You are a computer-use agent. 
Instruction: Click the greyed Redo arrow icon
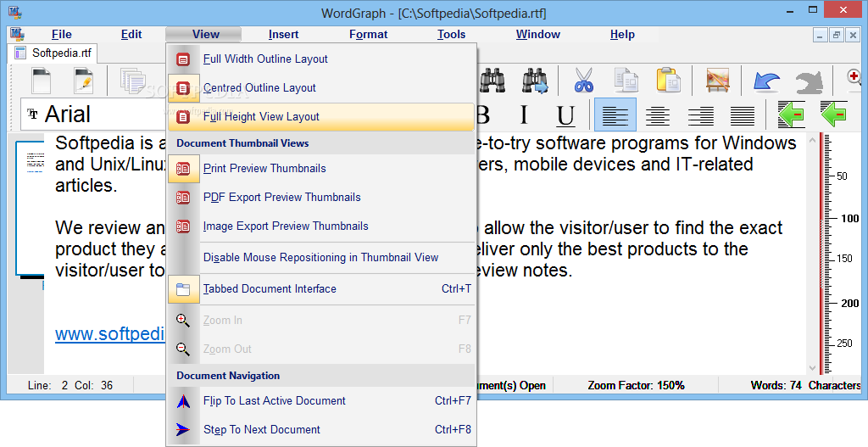pos(809,82)
